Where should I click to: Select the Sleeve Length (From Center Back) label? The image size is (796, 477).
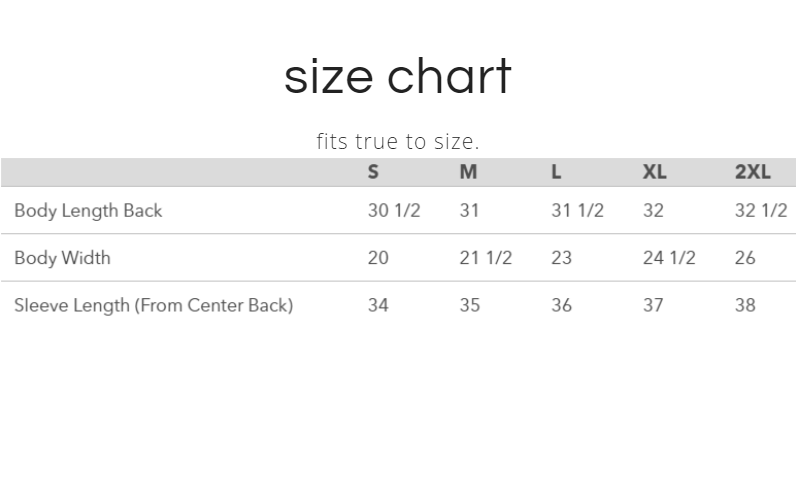[153, 305]
